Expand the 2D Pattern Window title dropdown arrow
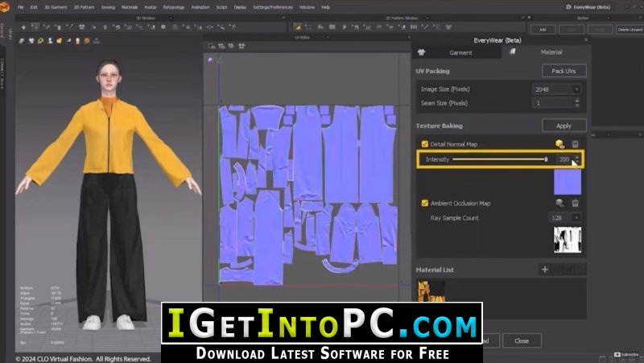 [427, 18]
